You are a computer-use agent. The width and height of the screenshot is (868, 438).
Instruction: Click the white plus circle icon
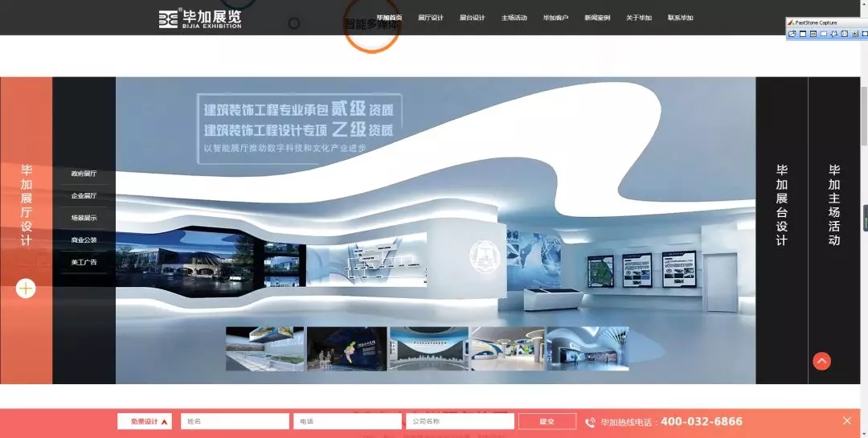[26, 289]
